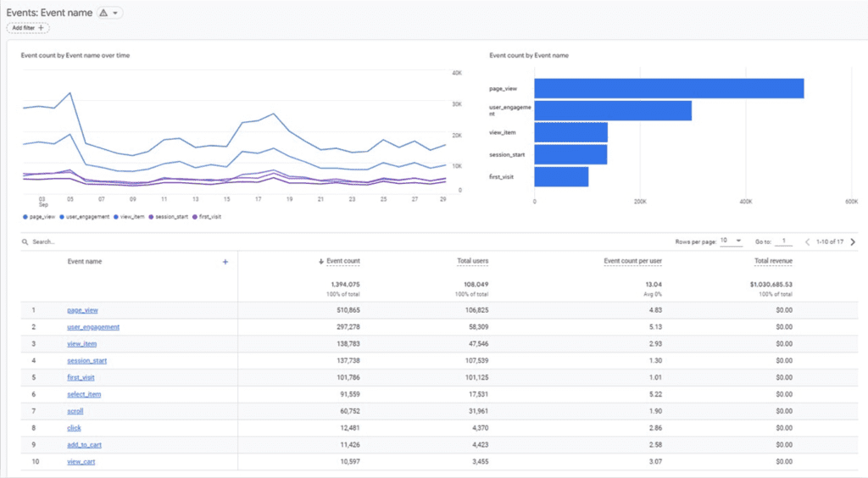Open the session_start event link
The width and height of the screenshot is (868, 478).
coord(87,361)
